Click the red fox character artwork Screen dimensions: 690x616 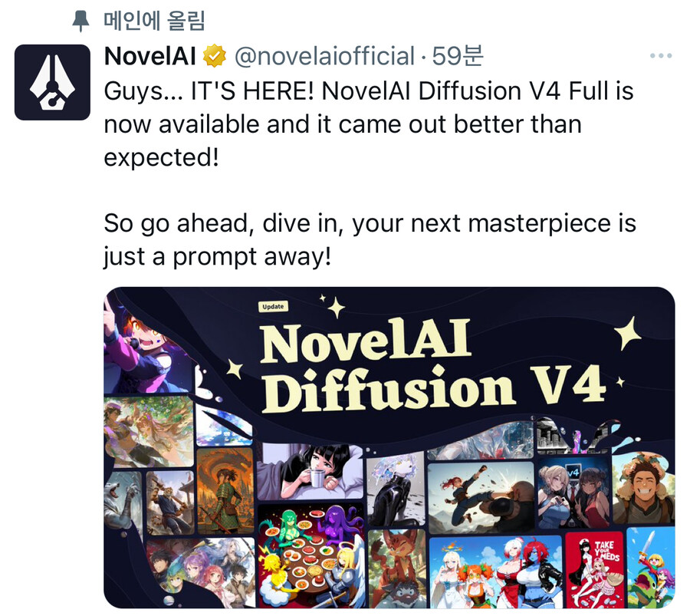[x=397, y=568]
